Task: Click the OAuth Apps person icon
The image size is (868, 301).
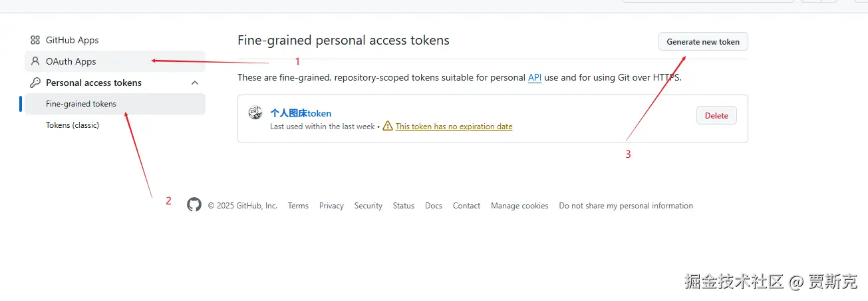Action: point(35,61)
